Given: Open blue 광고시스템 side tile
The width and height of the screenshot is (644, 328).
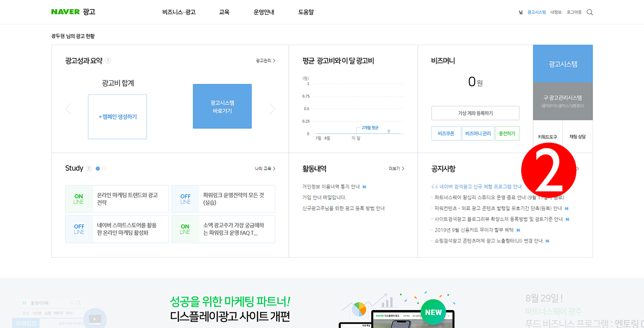Looking at the screenshot, I should click(x=563, y=64).
